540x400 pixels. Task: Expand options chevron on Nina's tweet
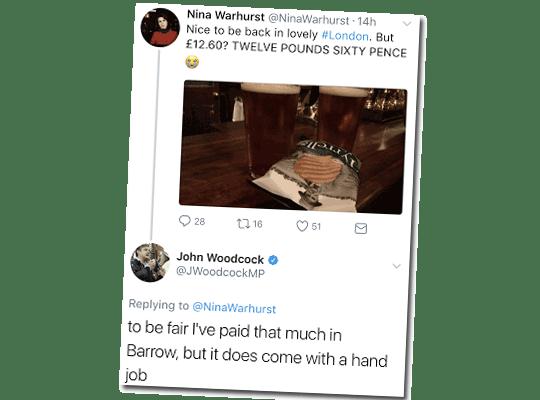pos(407,23)
